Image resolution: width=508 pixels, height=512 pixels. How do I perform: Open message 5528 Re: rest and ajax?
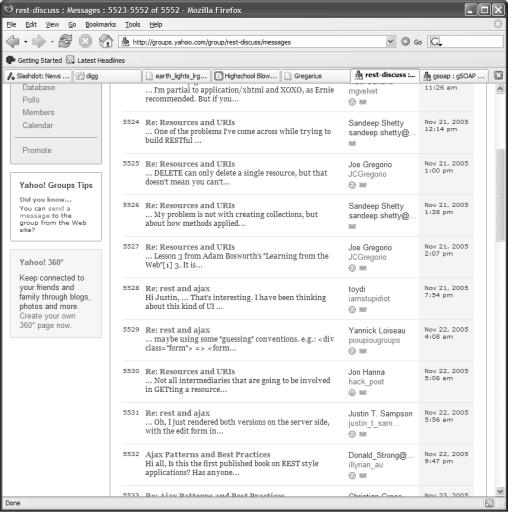click(178, 289)
